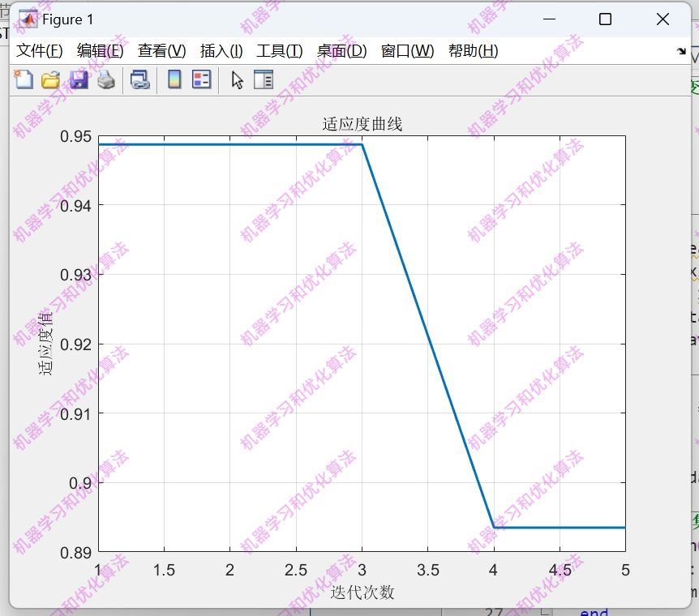699x616 pixels.
Task: Save the current figure
Action: 78,79
